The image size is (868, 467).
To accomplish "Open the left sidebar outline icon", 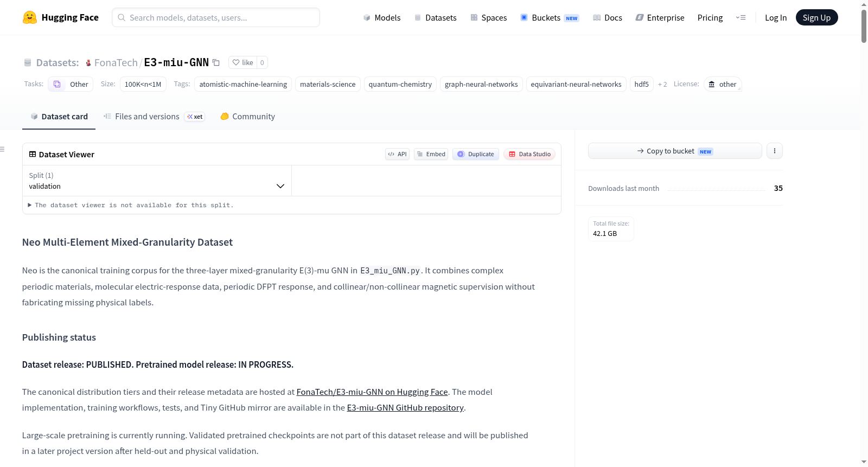I will [x=2, y=149].
